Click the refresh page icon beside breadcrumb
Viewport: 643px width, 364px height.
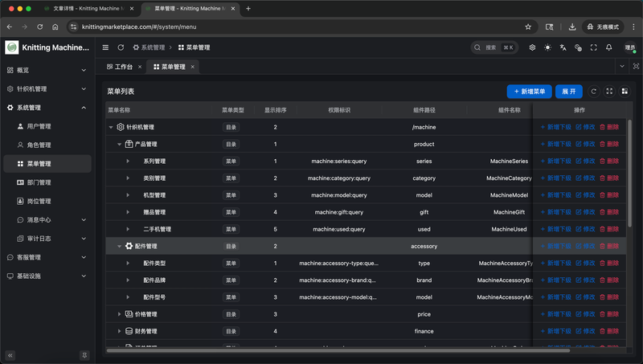(x=121, y=47)
